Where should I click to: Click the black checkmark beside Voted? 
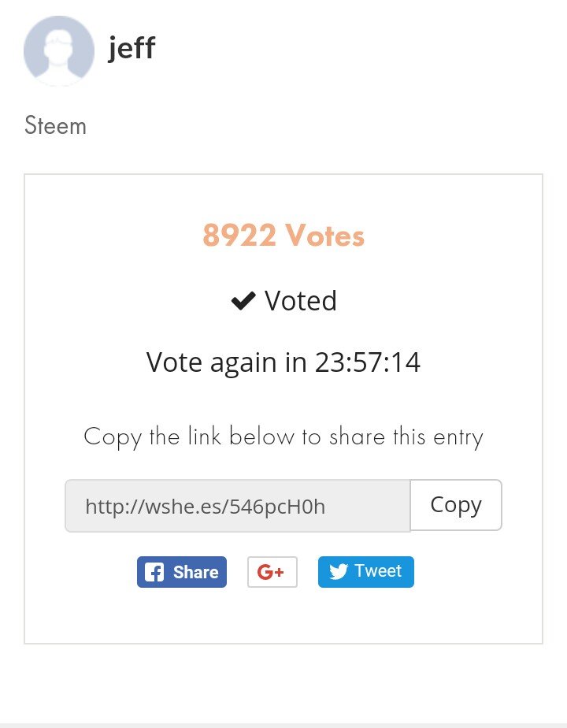click(243, 301)
